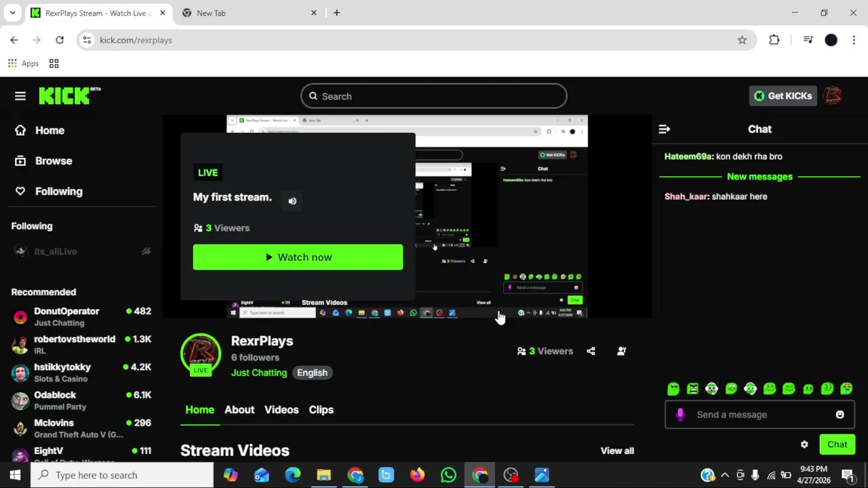The image size is (868, 488).
Task: Click the share icon near viewers
Action: [591, 351]
